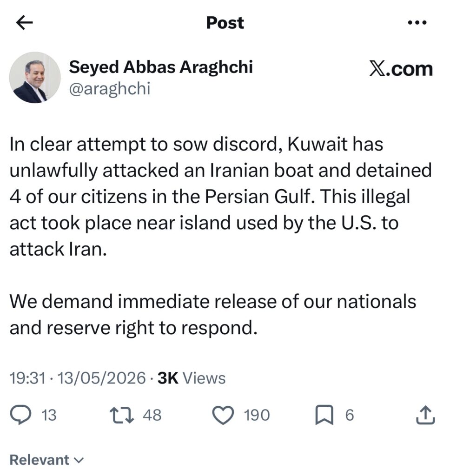The image size is (450, 476).
Task: Tap the repost arrows icon
Action: point(122,415)
